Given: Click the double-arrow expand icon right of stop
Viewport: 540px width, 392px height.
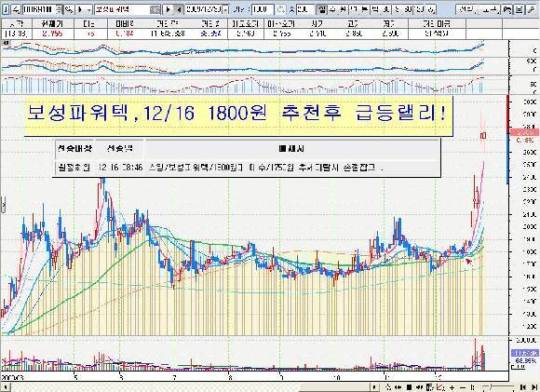Looking at the screenshot, I should click(x=419, y=388).
